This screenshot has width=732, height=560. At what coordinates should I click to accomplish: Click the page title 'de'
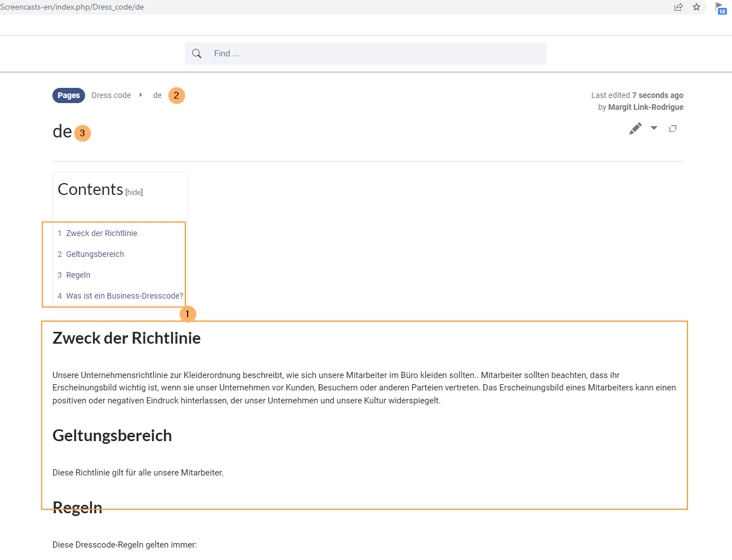(x=62, y=131)
